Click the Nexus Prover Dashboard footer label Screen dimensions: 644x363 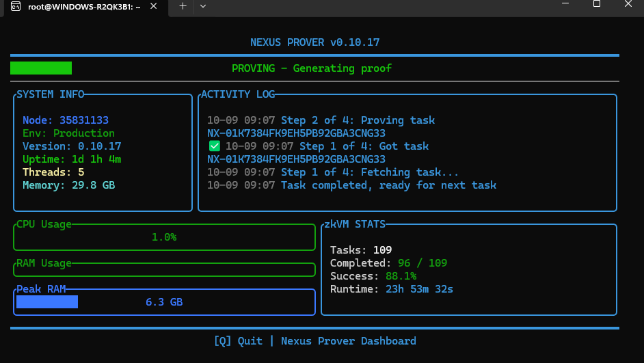click(348, 341)
